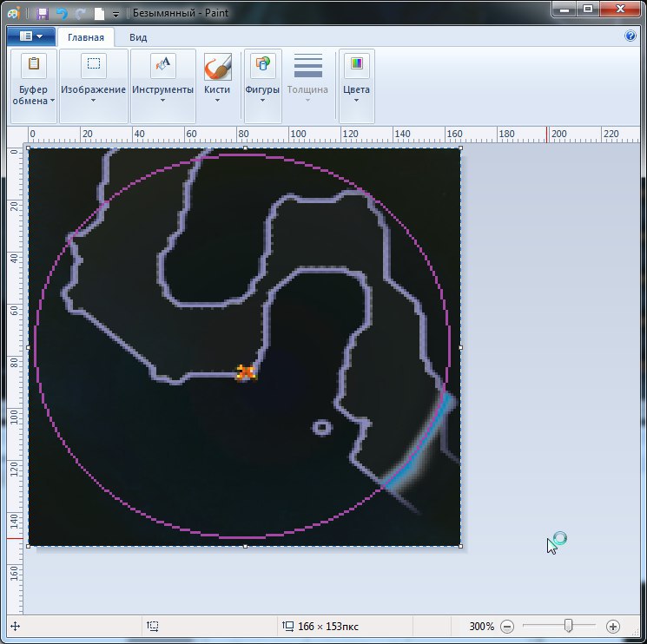Screen dimensions: 647x644
Task: Click the Изображение selection icon
Action: (x=94, y=65)
